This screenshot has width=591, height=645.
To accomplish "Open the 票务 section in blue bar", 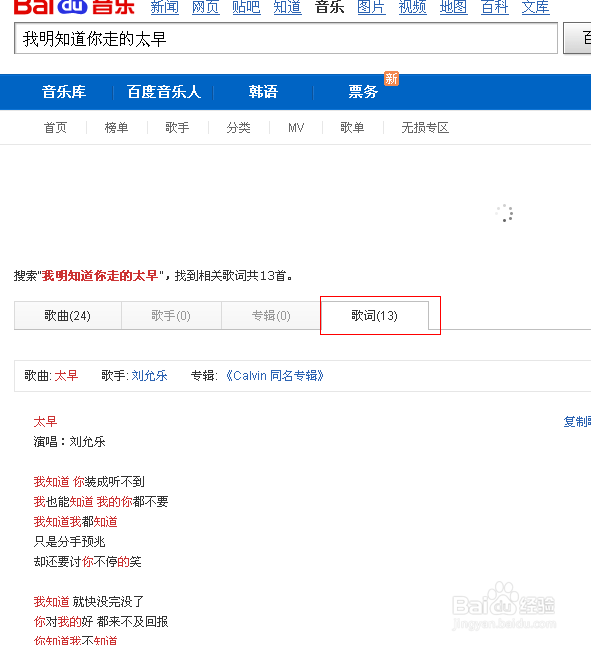I will click(x=363, y=92).
